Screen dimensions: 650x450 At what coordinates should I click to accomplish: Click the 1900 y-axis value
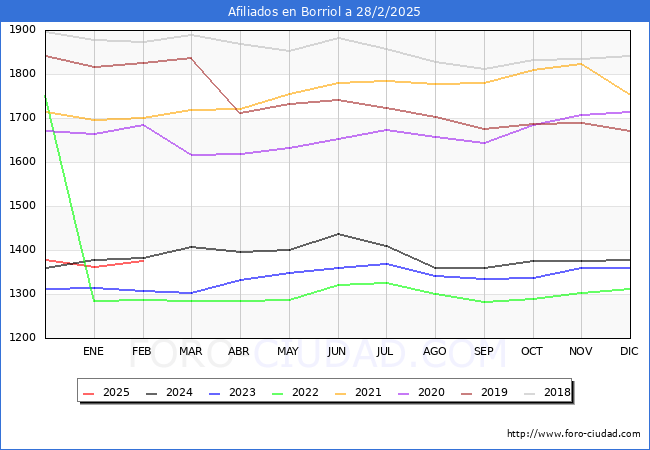tap(22, 29)
